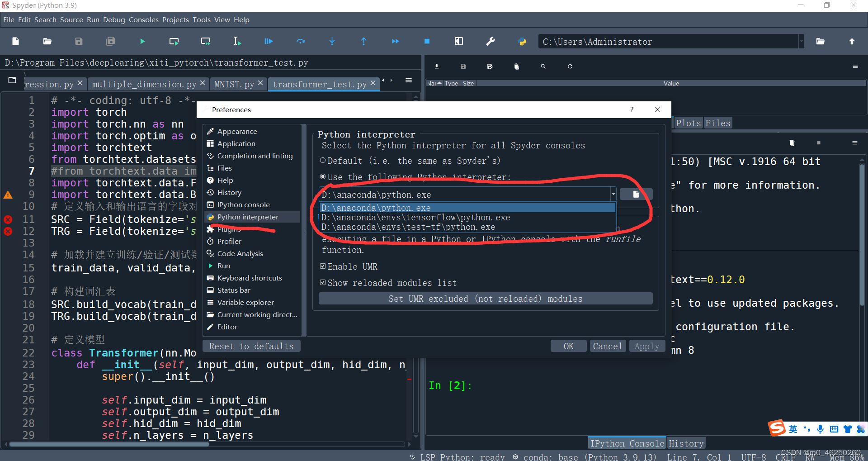Start debugging with the Debug file icon
868x461 pixels.
pyautogui.click(x=269, y=41)
